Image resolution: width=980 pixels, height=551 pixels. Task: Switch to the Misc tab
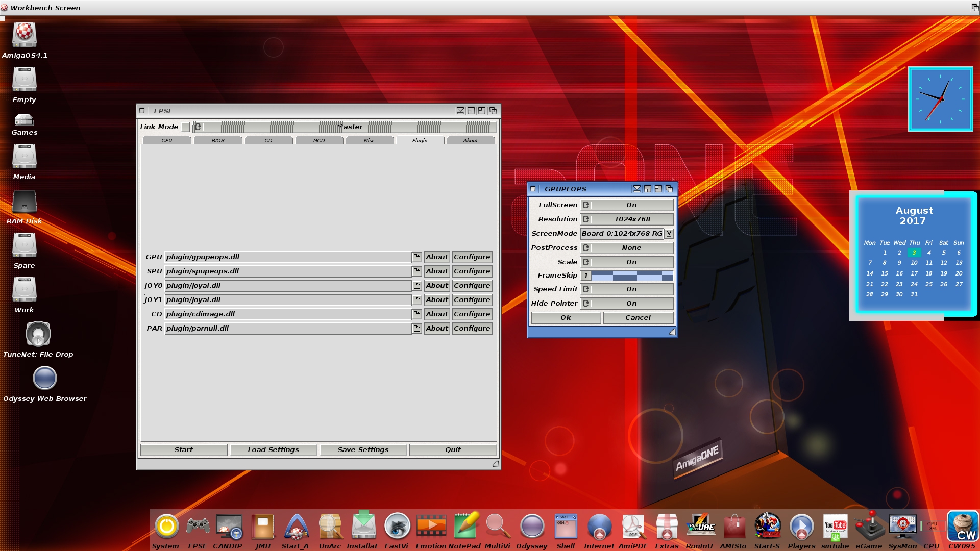pyautogui.click(x=370, y=140)
